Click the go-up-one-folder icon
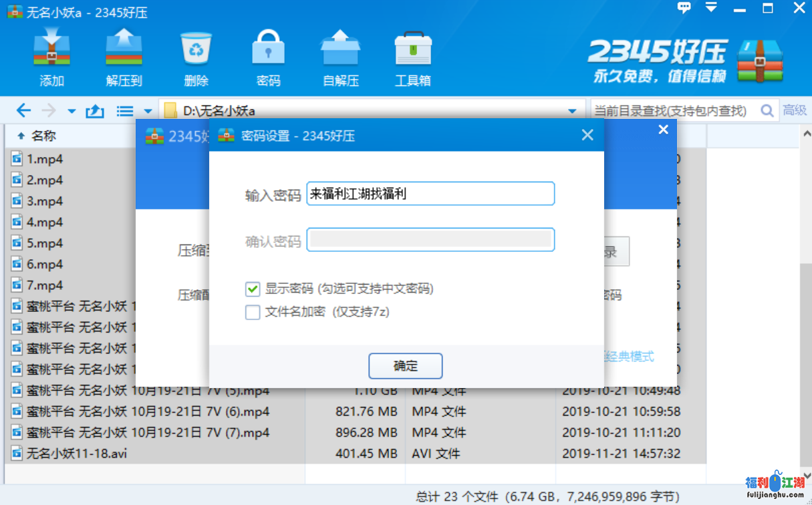The image size is (812, 505). [95, 111]
